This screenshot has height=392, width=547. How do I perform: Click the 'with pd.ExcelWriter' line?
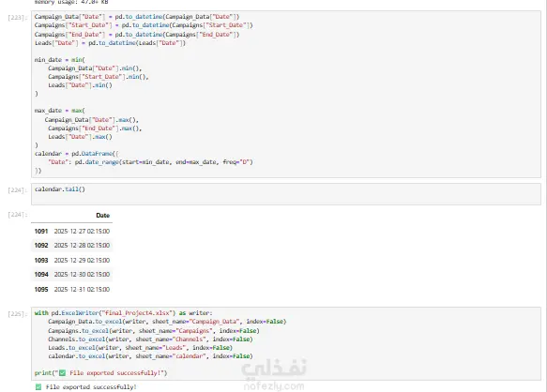[x=123, y=313]
